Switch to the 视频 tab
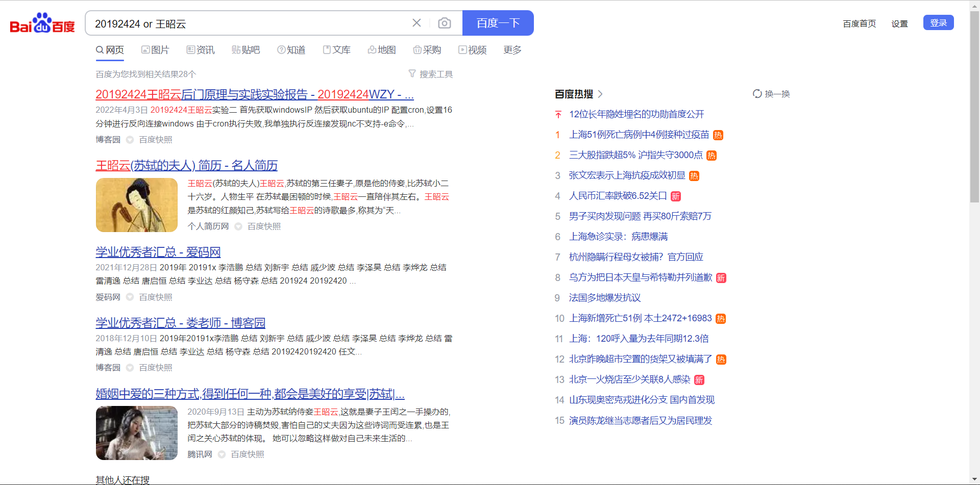Viewport: 980px width, 485px height. pyautogui.click(x=473, y=50)
